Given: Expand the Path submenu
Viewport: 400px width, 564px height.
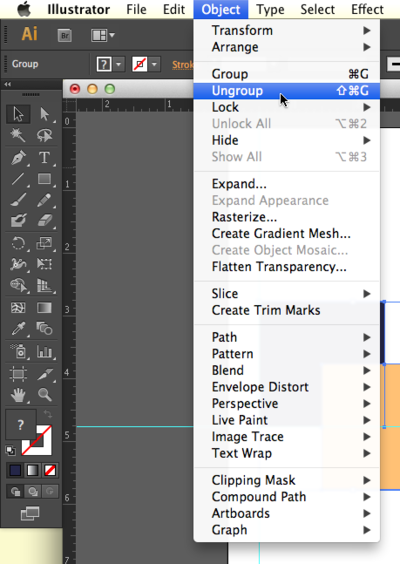Looking at the screenshot, I should [287, 337].
